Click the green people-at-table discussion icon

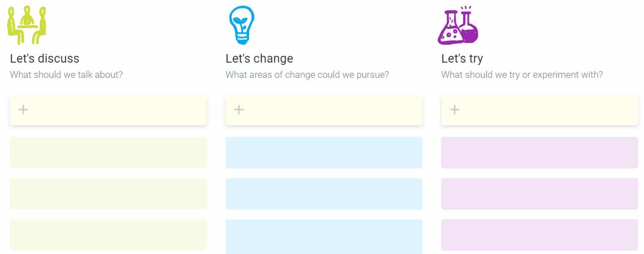point(27,25)
